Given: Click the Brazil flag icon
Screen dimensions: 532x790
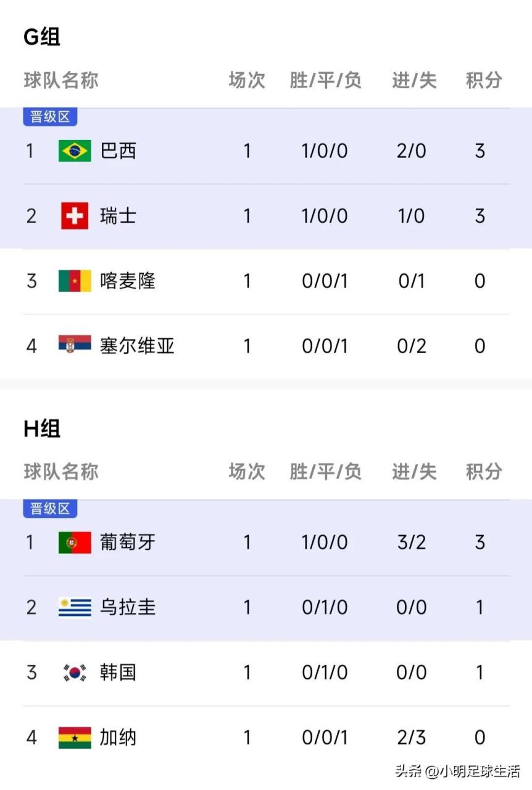Looking at the screenshot, I should pos(75,151).
